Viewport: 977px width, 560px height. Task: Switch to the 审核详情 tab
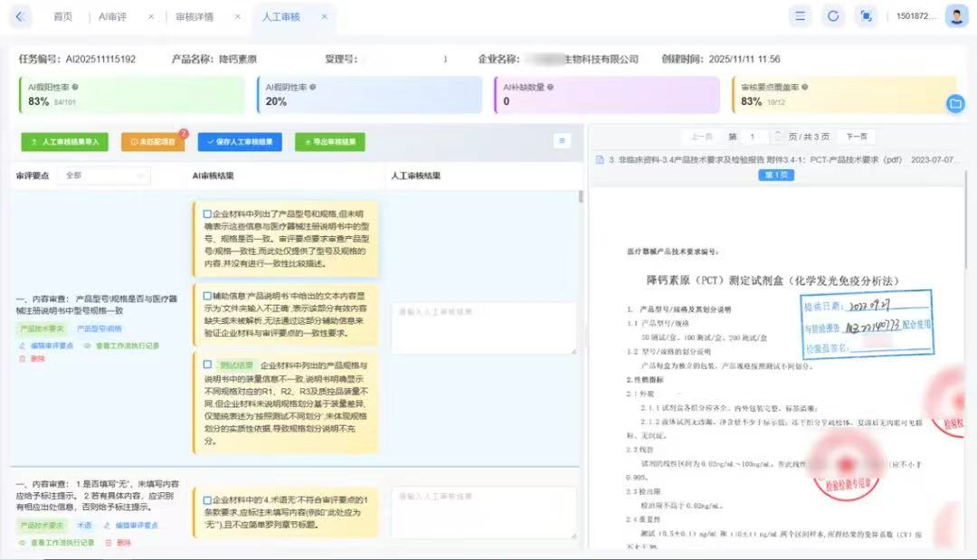tap(194, 17)
